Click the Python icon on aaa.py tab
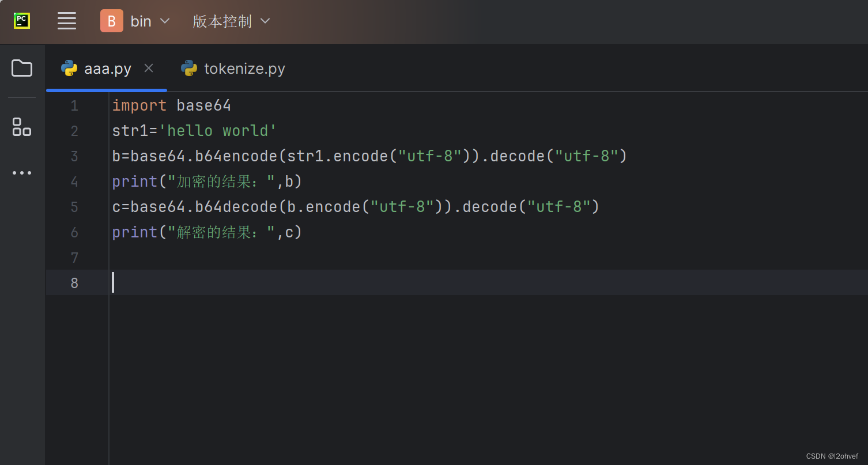This screenshot has width=868, height=465. (69, 68)
